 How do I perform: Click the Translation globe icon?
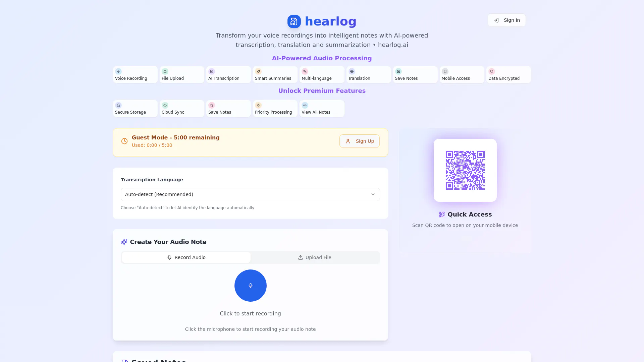(x=352, y=71)
